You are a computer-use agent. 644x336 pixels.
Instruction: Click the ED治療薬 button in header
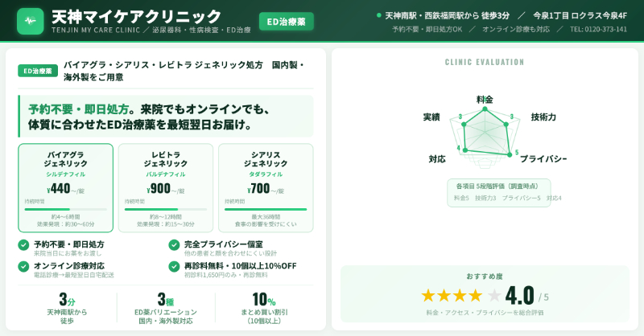(286, 21)
